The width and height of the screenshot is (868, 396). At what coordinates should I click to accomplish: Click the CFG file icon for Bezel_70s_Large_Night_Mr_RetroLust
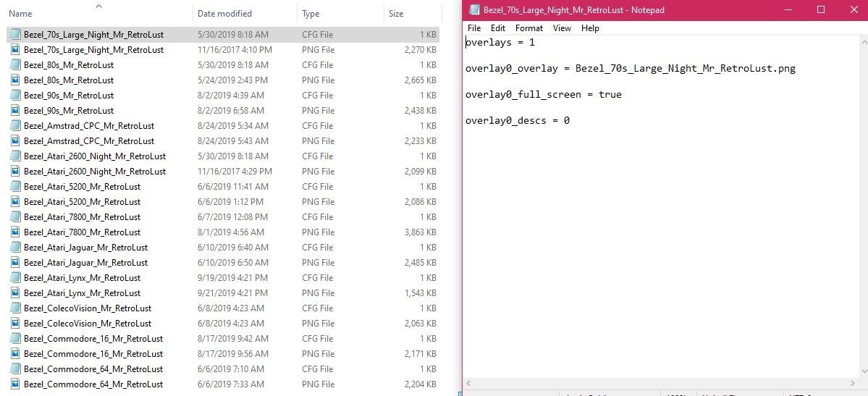(15, 34)
